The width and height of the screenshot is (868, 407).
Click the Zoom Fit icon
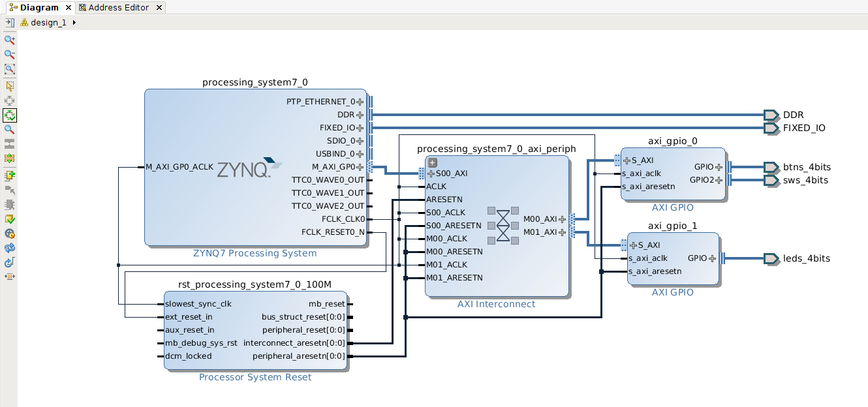pyautogui.click(x=10, y=68)
